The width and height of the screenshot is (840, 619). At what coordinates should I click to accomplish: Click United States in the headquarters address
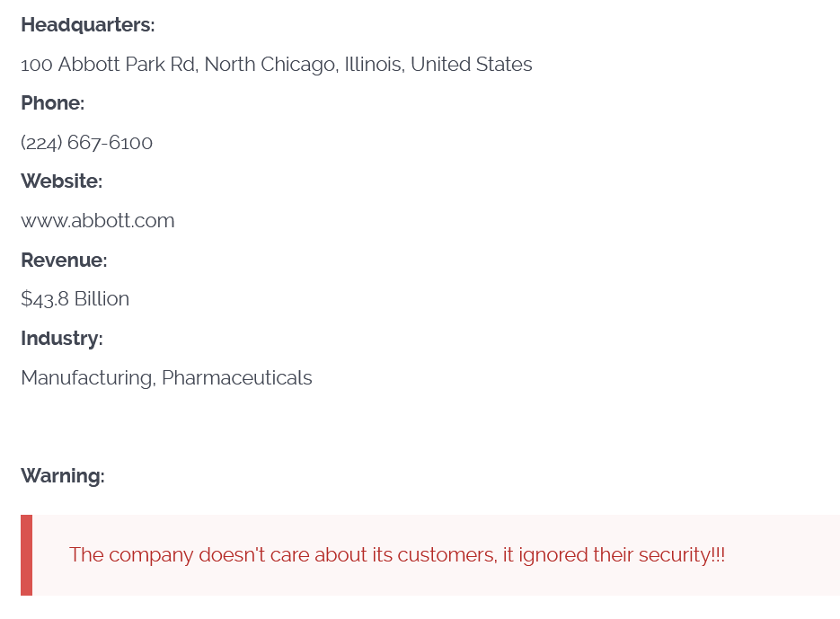click(x=471, y=65)
